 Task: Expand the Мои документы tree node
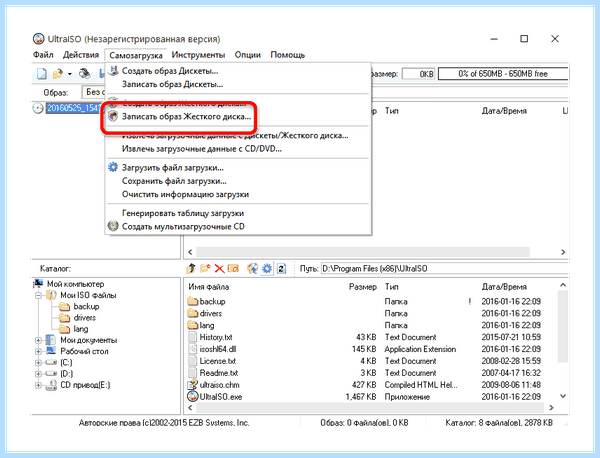click(38, 340)
